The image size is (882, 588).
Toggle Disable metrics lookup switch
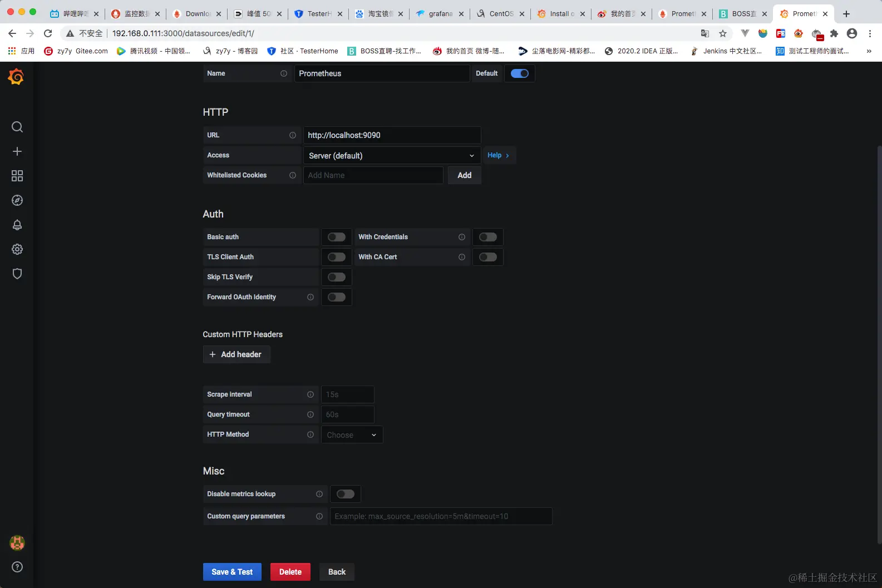point(346,494)
